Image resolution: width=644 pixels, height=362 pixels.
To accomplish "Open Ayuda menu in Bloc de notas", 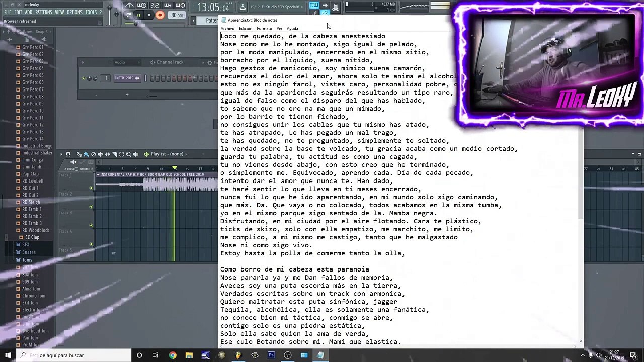I will tap(292, 28).
